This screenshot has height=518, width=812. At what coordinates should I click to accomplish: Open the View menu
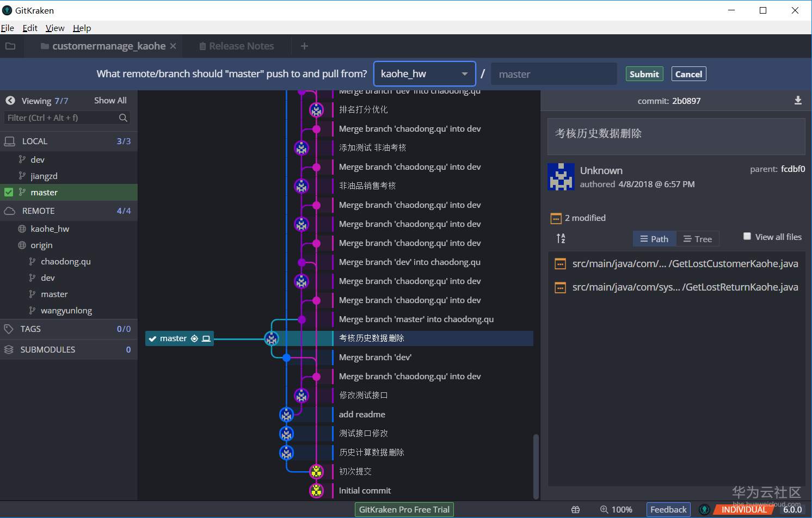[55, 28]
